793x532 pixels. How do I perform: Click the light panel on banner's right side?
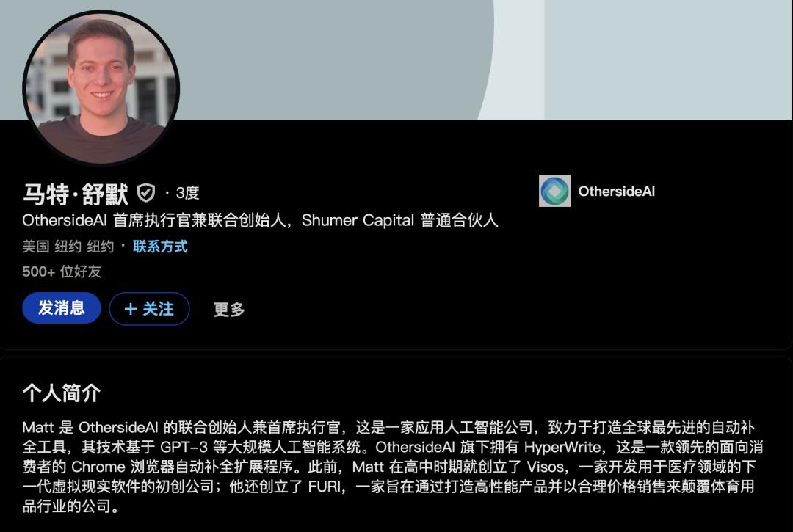tap(667, 59)
